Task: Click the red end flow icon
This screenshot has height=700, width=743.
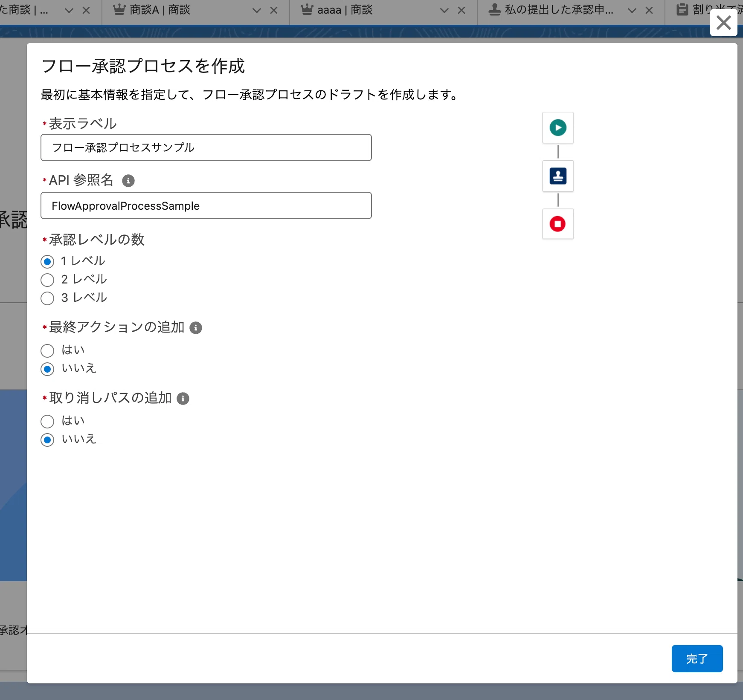Action: (558, 224)
